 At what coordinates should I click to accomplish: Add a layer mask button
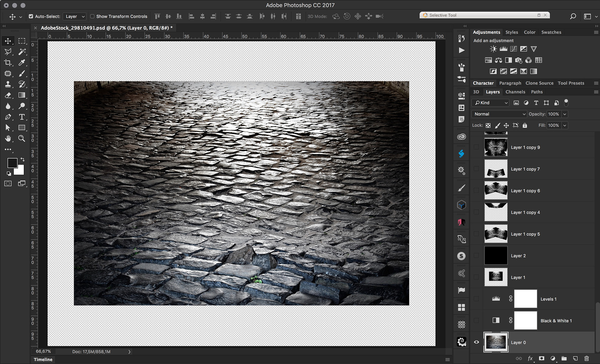point(541,359)
